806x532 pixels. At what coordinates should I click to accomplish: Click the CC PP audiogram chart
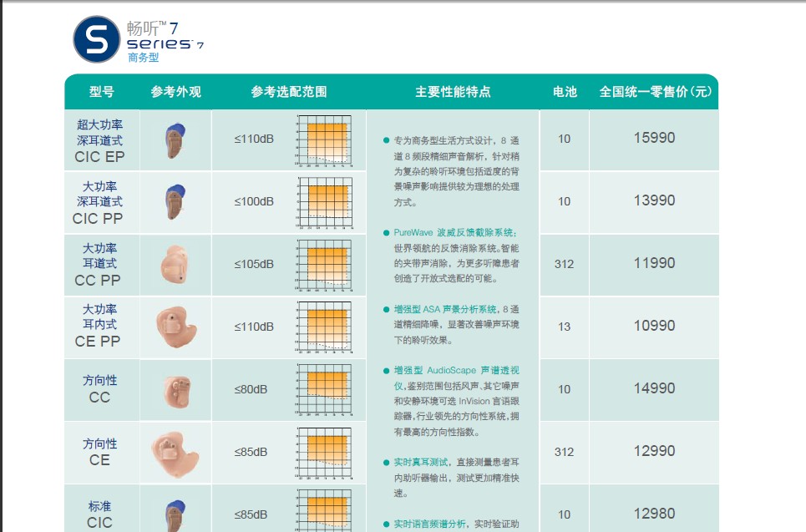(x=324, y=266)
